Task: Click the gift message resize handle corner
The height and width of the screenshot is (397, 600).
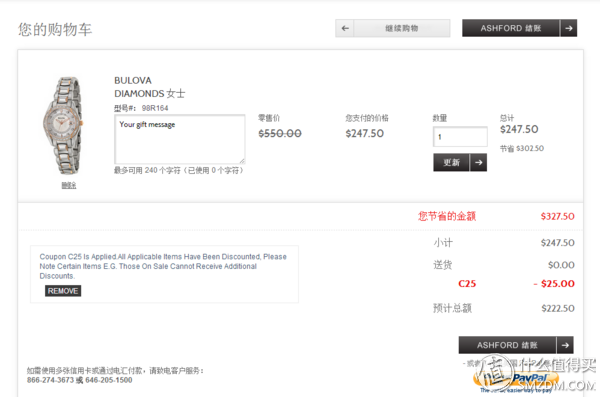Action: [x=242, y=161]
